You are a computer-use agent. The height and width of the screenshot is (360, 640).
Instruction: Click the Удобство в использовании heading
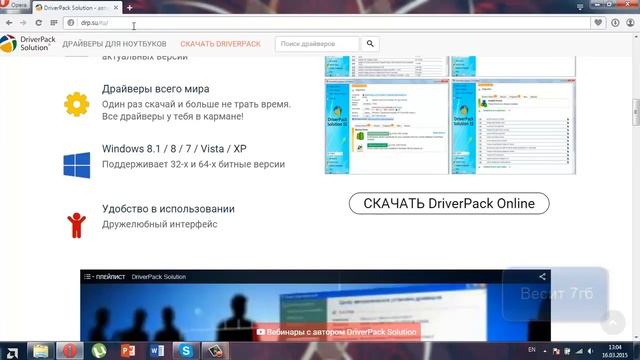pos(168,209)
